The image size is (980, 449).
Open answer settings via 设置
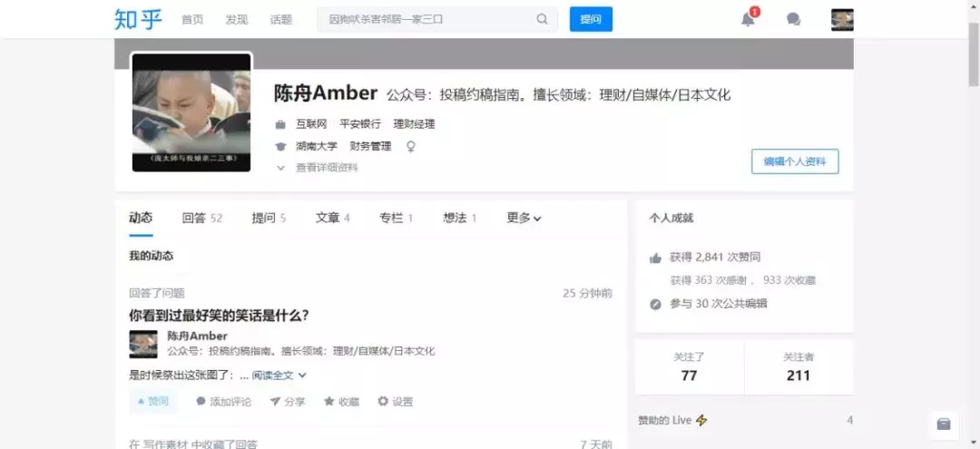(x=396, y=402)
